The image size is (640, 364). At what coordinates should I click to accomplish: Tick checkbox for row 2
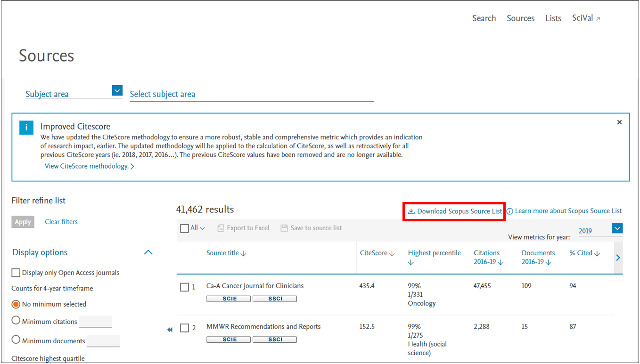(185, 328)
